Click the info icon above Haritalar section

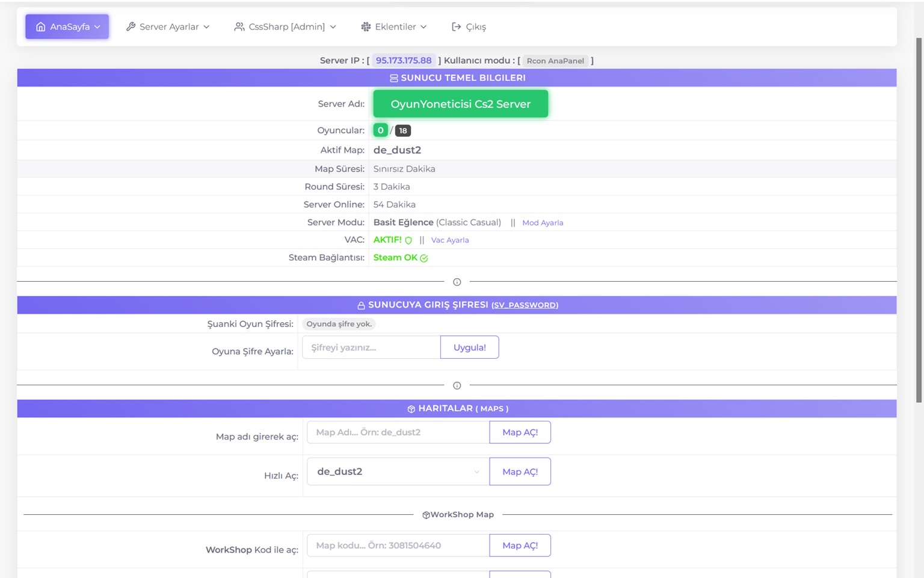tap(457, 385)
